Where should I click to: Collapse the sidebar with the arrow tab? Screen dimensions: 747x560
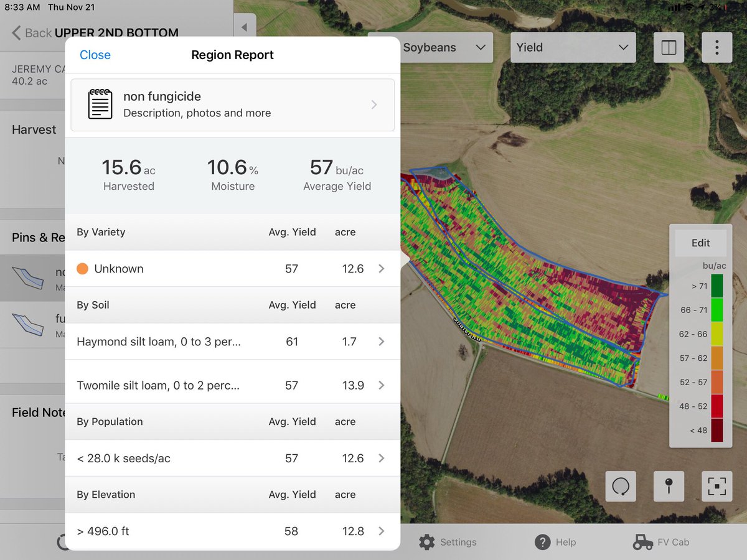click(244, 26)
